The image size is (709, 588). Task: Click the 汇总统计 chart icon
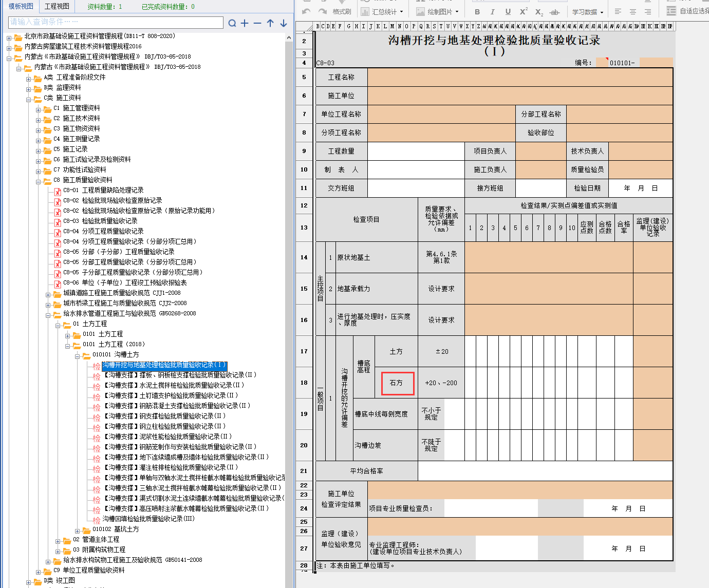click(365, 11)
